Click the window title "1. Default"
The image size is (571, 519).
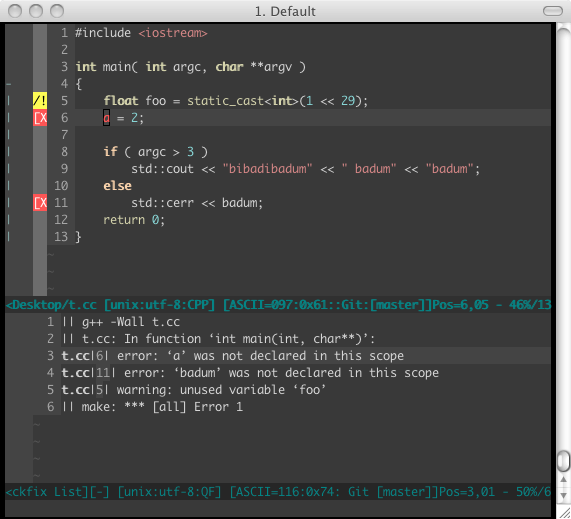coord(285,11)
